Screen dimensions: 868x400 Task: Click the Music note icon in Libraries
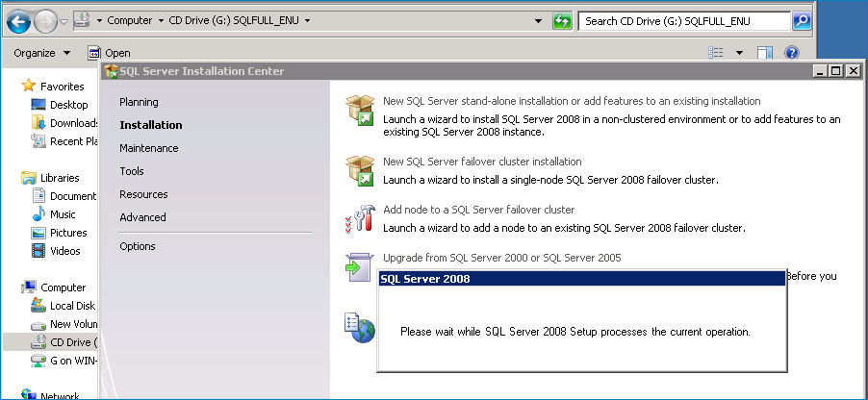38,214
